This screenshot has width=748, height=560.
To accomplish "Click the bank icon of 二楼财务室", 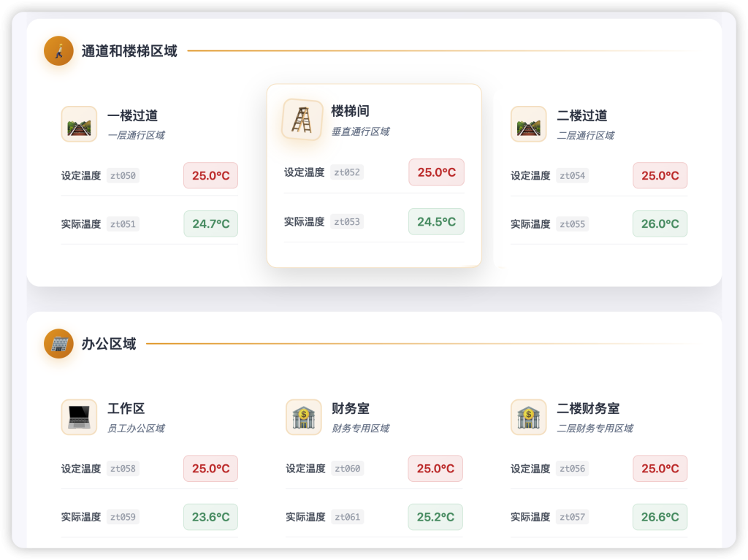I will tap(528, 417).
